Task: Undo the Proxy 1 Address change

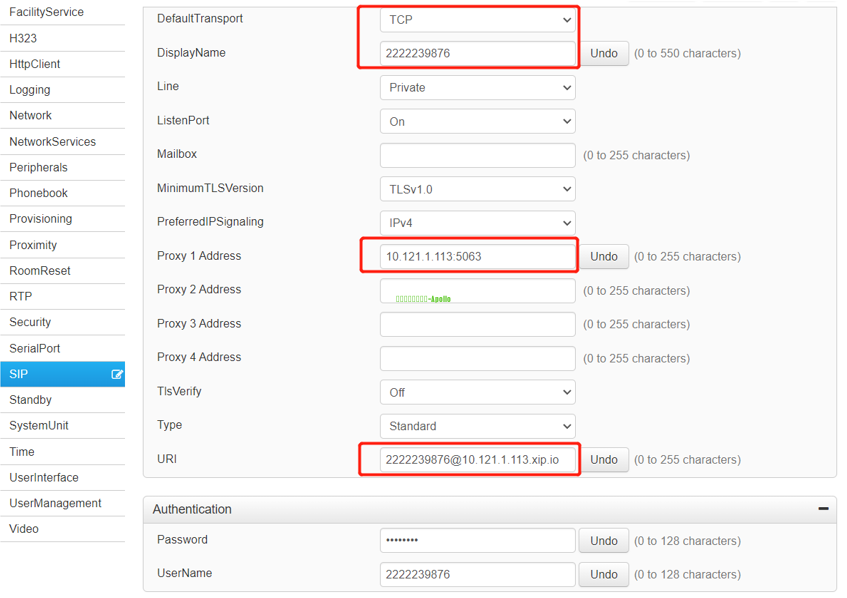Action: 603,257
